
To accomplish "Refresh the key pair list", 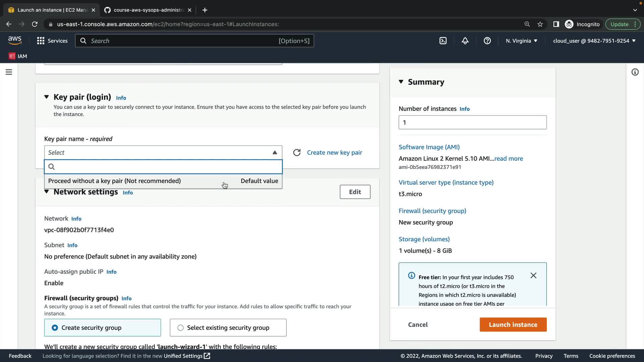I will 297,153.
